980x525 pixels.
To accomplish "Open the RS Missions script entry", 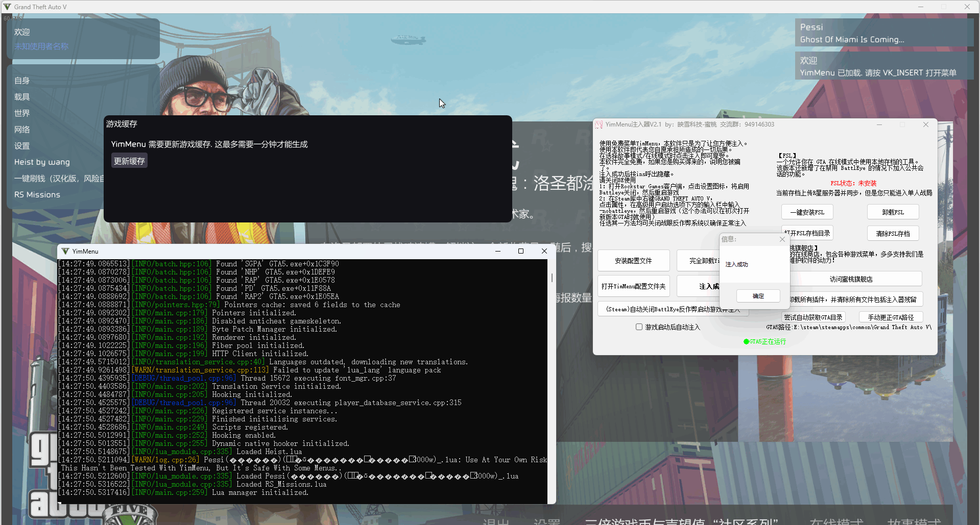I will coord(37,195).
